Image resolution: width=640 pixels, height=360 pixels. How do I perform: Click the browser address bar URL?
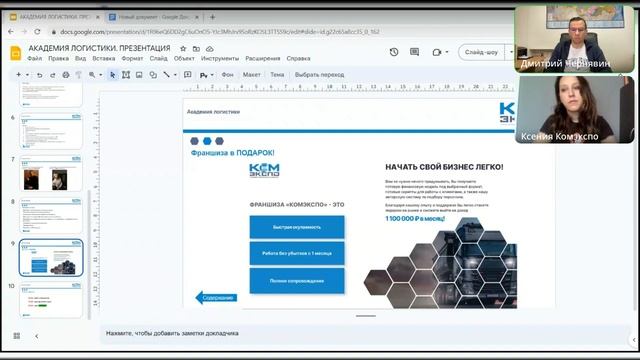[x=220, y=31]
